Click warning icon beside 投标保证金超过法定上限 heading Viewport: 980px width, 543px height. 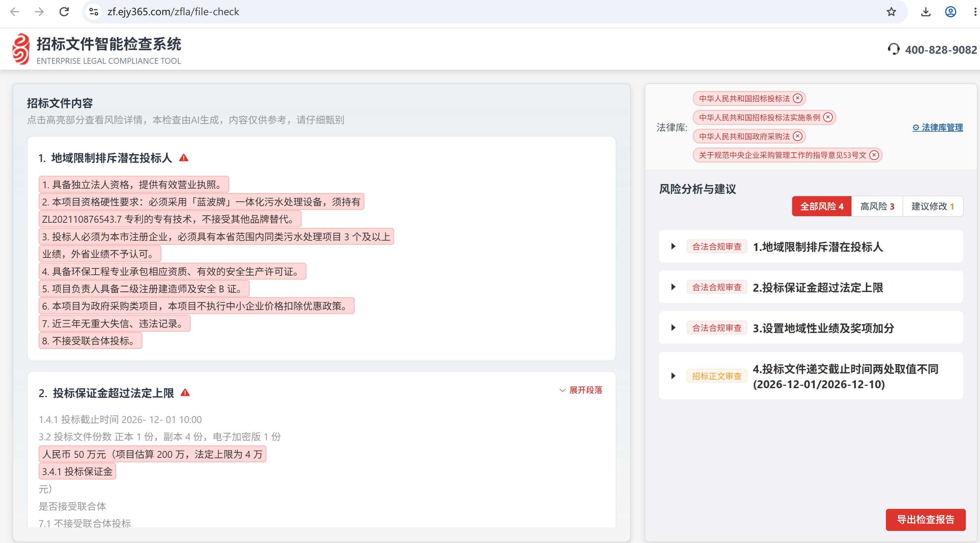tap(185, 393)
